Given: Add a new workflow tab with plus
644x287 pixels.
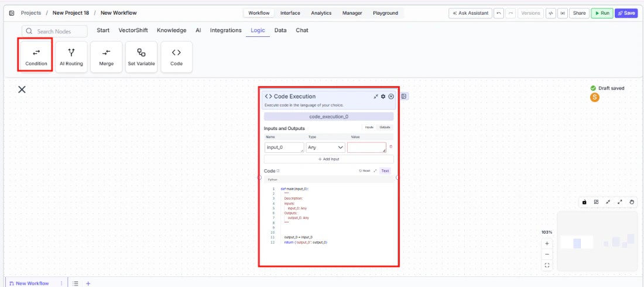Looking at the screenshot, I should click(x=88, y=283).
